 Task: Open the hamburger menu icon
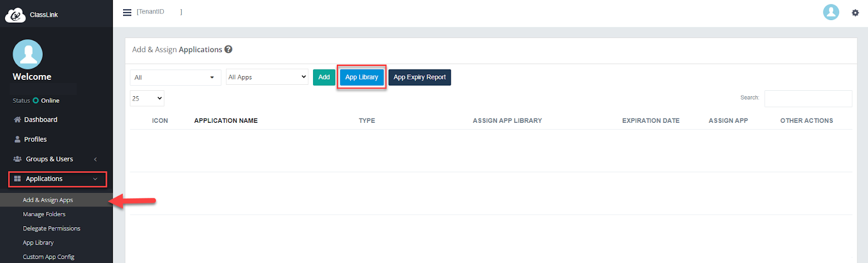pos(127,12)
